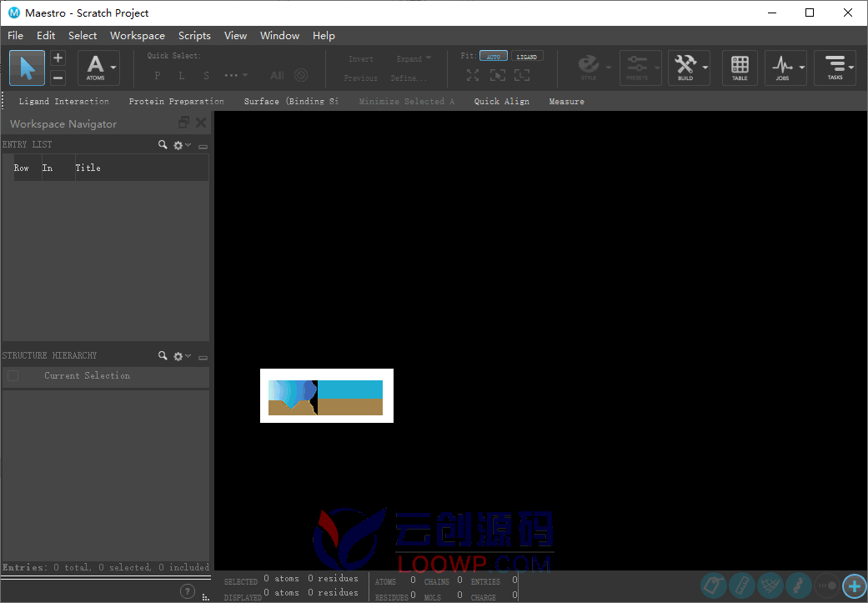Open the Select menu
The width and height of the screenshot is (868, 603).
83,35
